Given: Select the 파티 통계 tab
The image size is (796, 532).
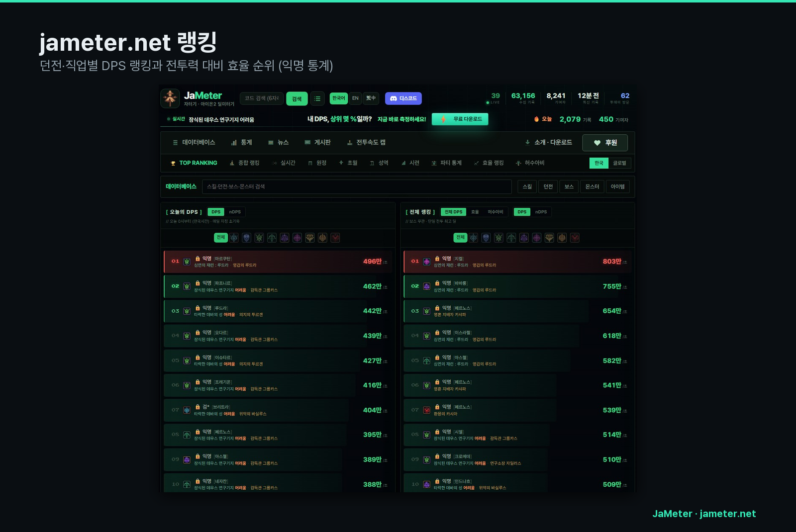Looking at the screenshot, I should [x=447, y=163].
